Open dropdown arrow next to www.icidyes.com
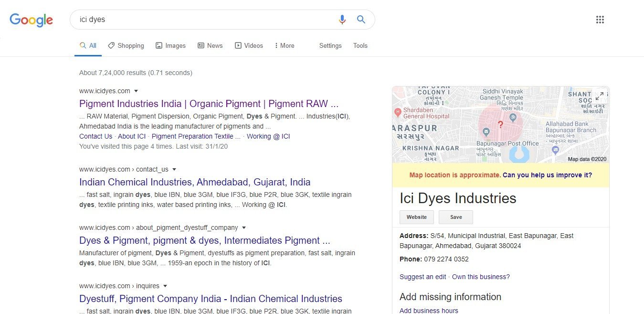Screen dimensions: 644x314 [136, 91]
